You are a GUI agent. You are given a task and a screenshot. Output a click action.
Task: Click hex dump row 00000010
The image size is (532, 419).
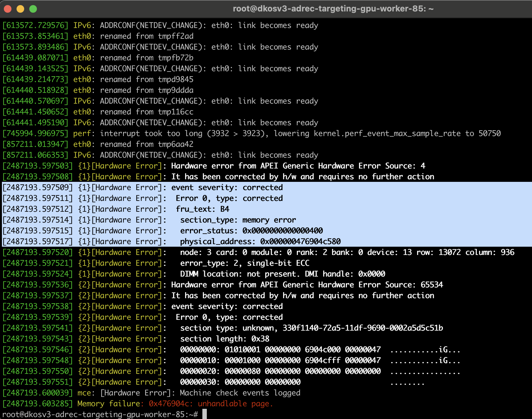coord(231,361)
